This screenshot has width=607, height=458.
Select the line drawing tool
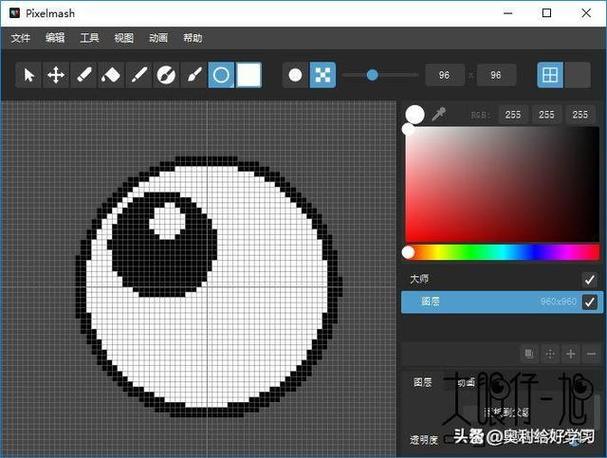coord(139,75)
